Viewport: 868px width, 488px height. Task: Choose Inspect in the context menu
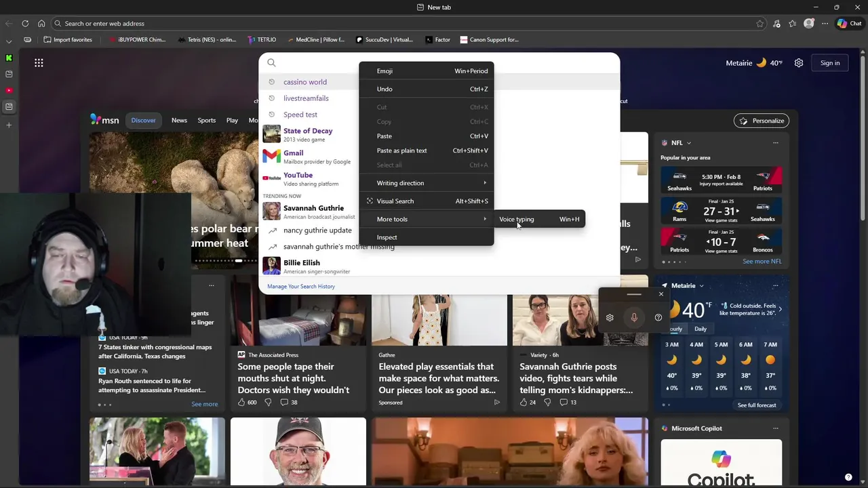[426, 237]
